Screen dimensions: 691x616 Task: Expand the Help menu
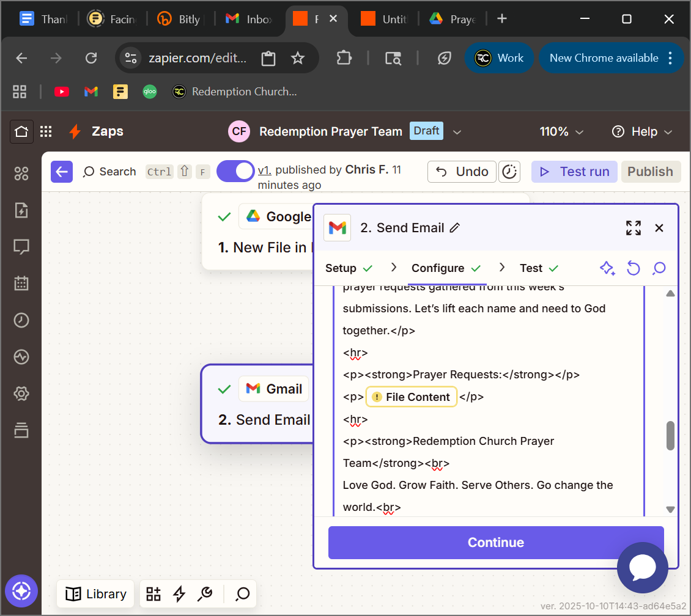click(x=642, y=132)
